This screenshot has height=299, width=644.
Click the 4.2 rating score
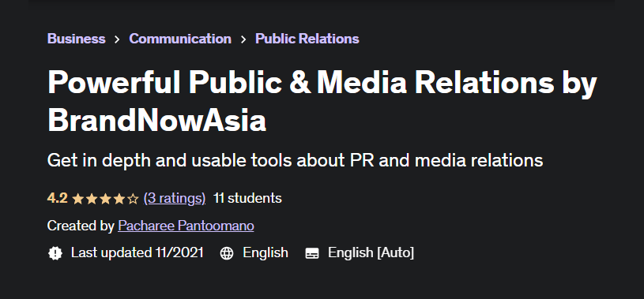pos(57,198)
